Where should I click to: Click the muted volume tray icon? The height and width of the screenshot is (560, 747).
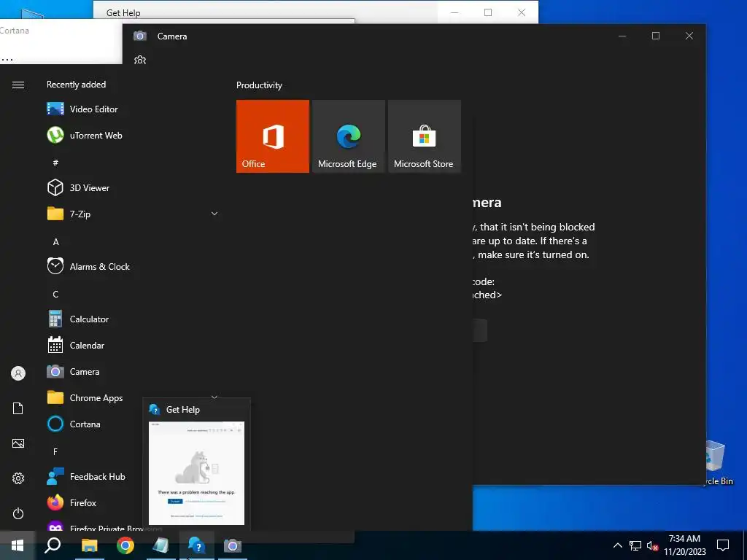click(x=652, y=545)
